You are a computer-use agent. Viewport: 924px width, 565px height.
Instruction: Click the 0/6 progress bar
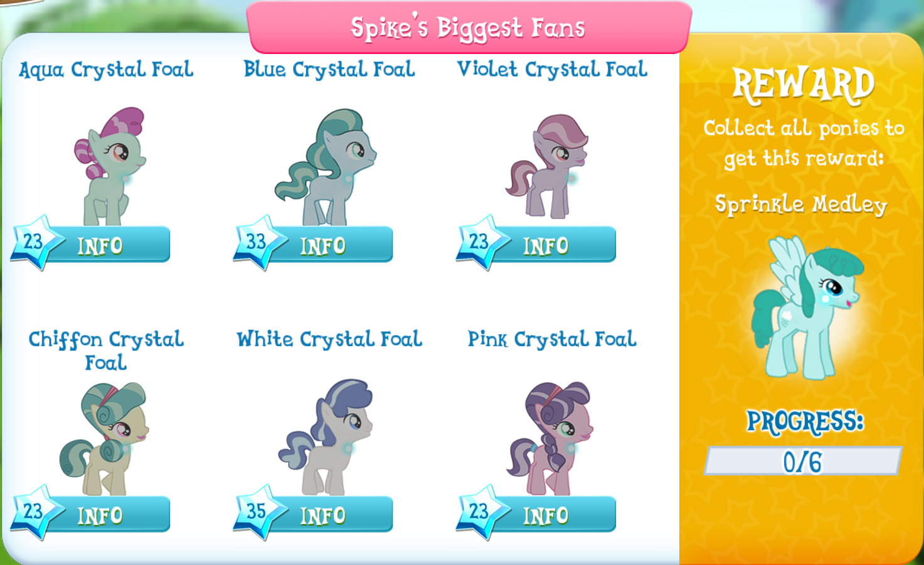pyautogui.click(x=803, y=462)
